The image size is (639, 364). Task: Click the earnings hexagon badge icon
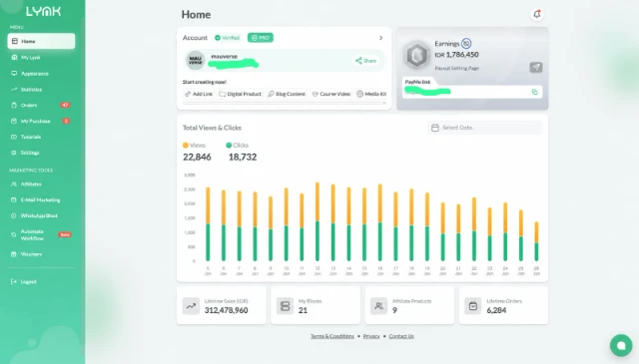point(417,55)
